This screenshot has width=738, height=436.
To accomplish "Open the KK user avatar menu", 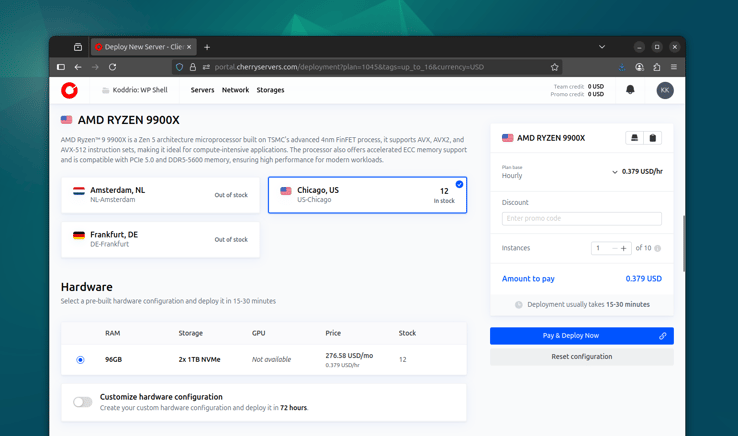I will coord(665,90).
